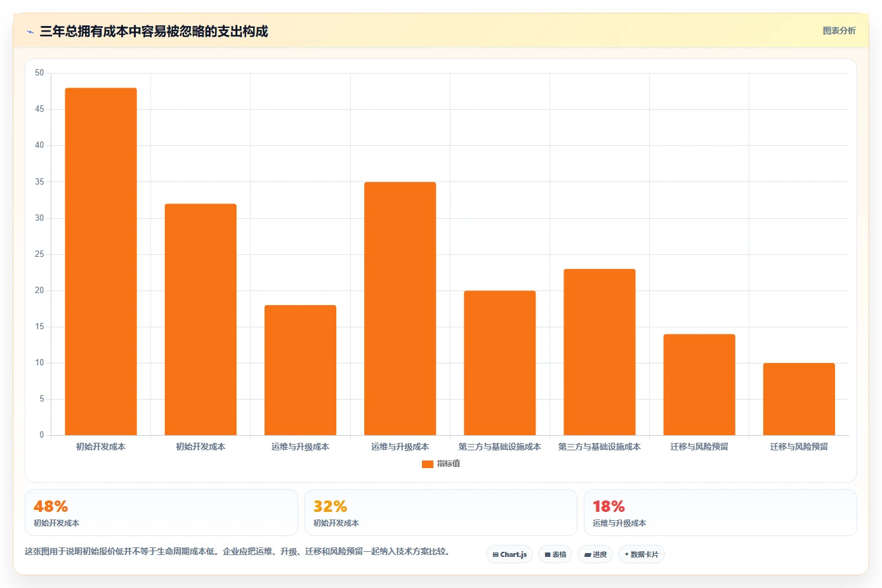
Task: Click the 初始开发成本 label under 32%
Action: (336, 523)
